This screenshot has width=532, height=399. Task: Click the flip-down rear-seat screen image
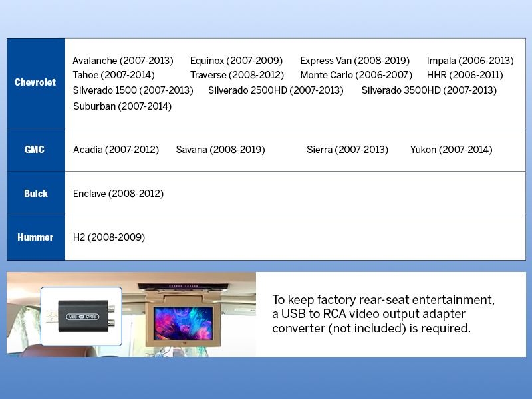coord(184,323)
